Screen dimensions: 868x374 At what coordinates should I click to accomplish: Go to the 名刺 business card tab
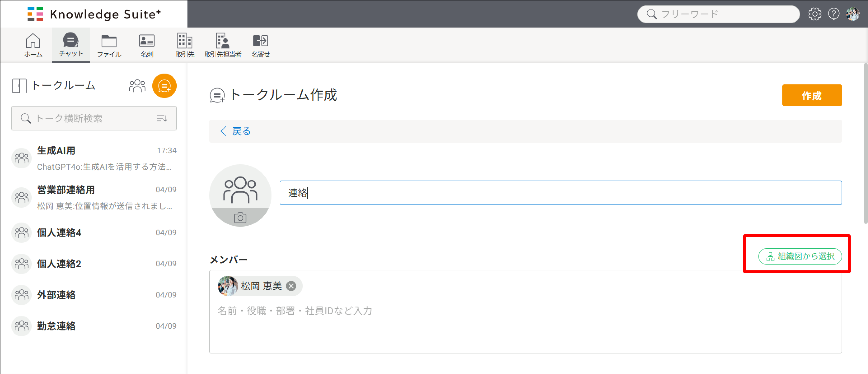pos(147,45)
